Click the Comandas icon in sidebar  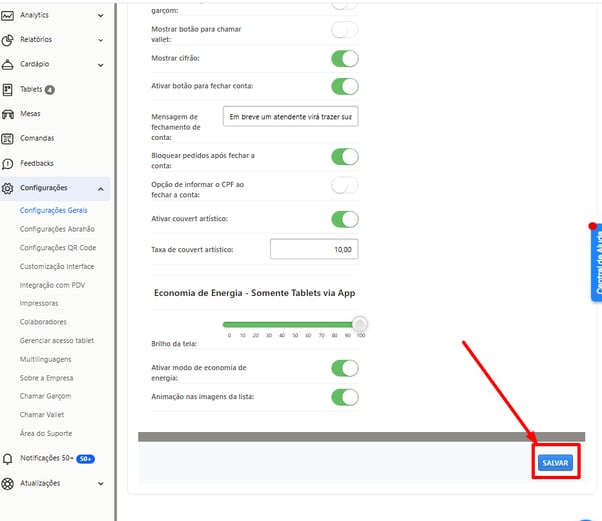pyautogui.click(x=8, y=139)
